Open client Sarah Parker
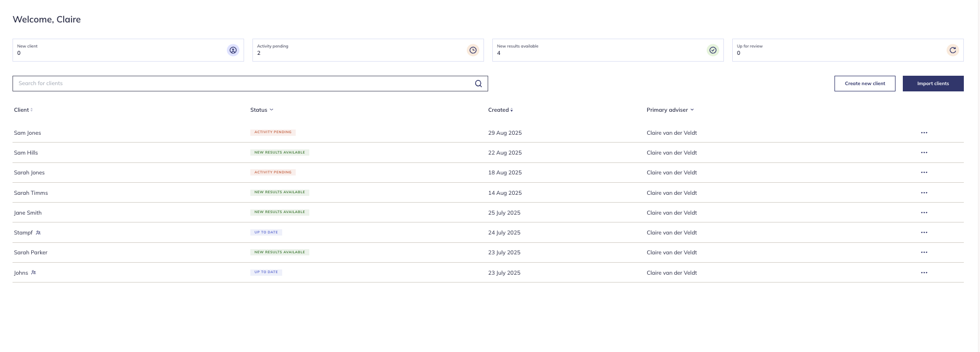Viewport: 980px width, 352px height. click(x=31, y=252)
